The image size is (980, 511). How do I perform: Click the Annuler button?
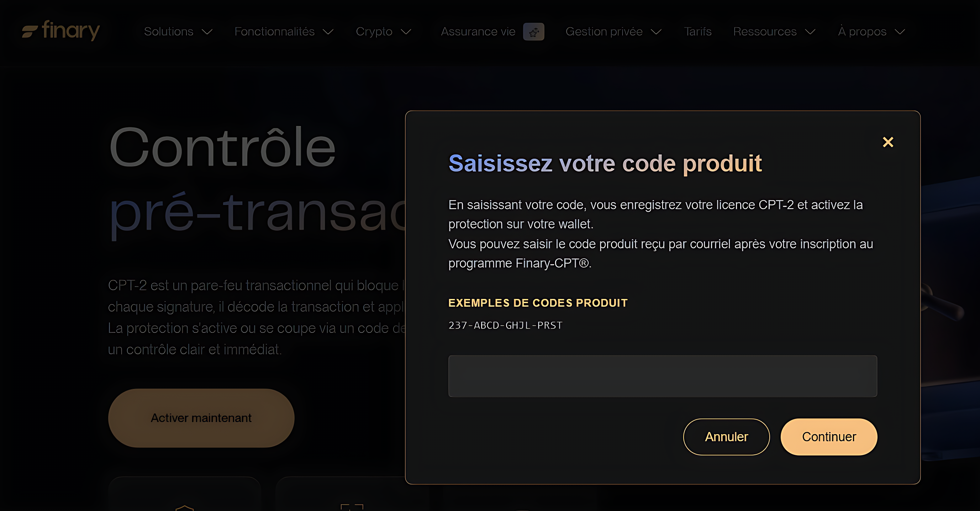[x=726, y=436]
